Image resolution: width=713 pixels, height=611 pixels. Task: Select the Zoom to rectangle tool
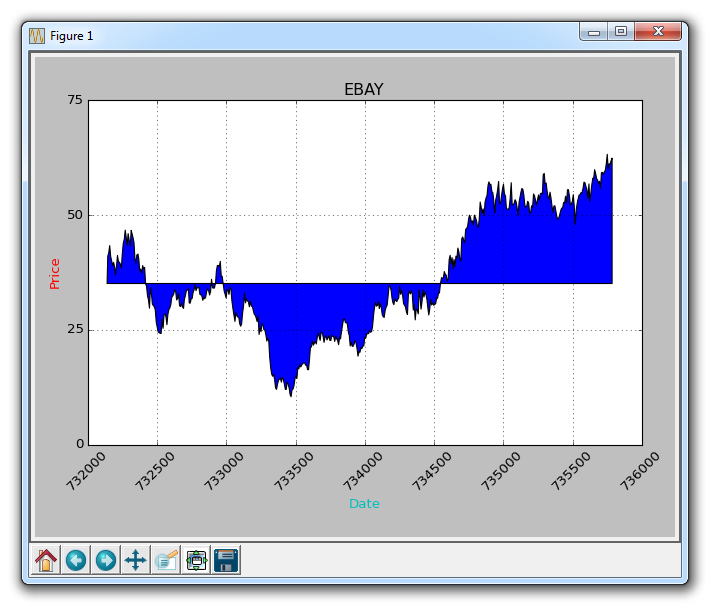coord(166,560)
